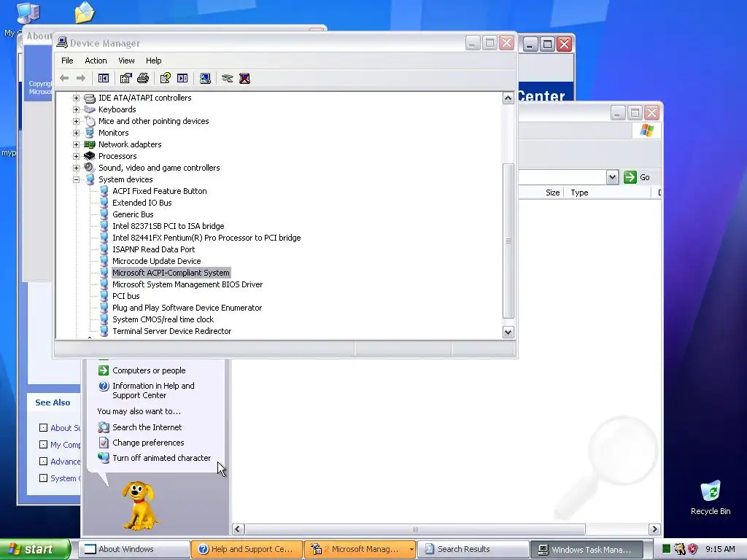Image resolution: width=747 pixels, height=560 pixels.
Task: Click the Mice and other pointing devices icon
Action: [x=90, y=121]
